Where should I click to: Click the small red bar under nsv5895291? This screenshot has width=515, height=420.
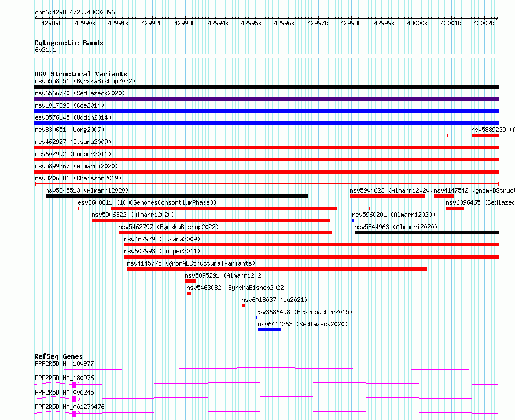click(191, 281)
